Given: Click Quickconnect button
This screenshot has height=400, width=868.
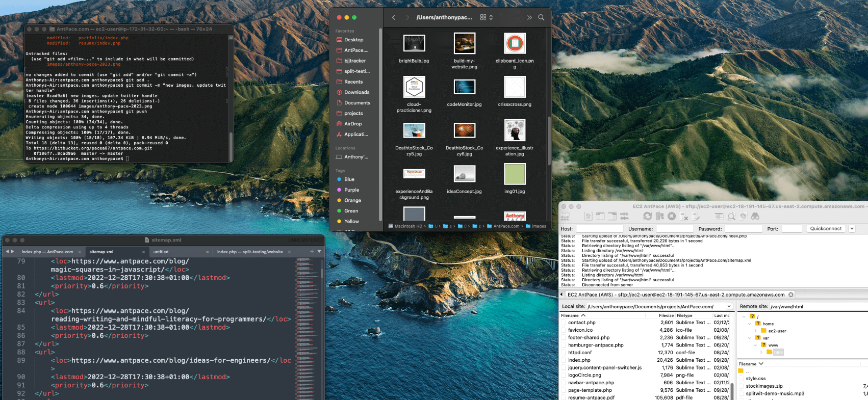Looking at the screenshot, I should tap(826, 229).
